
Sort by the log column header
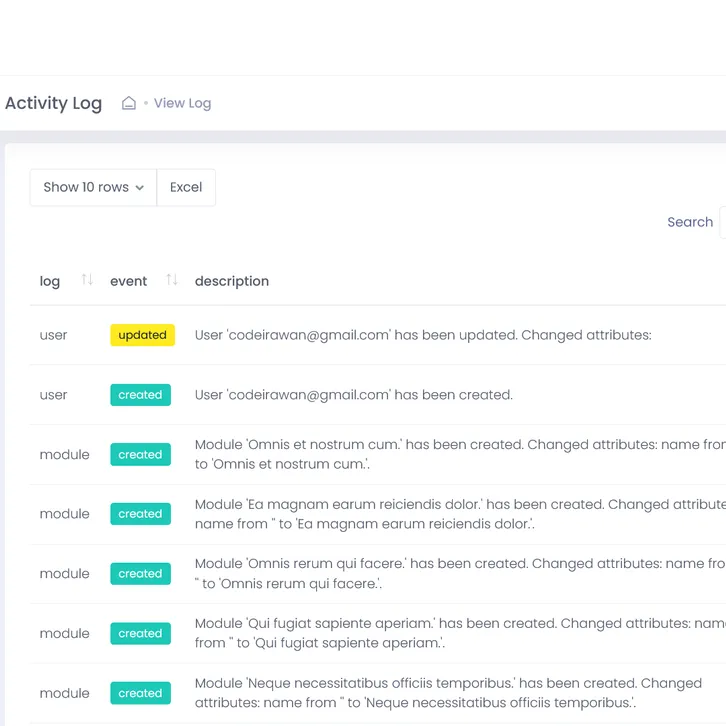[50, 281]
